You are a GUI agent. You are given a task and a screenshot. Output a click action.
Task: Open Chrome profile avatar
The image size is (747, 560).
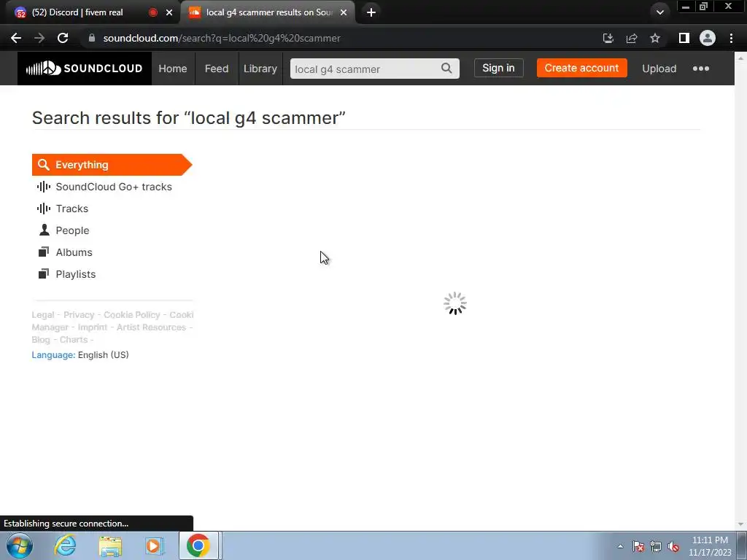(707, 38)
